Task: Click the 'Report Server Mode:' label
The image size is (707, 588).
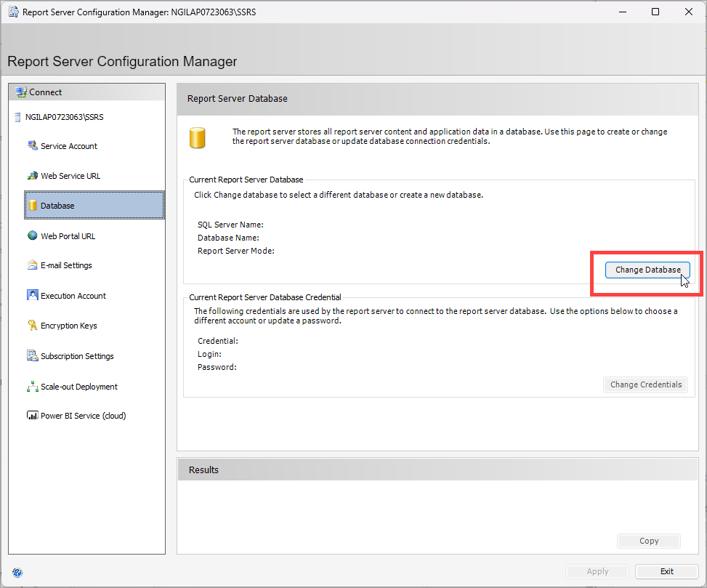Action: (236, 251)
